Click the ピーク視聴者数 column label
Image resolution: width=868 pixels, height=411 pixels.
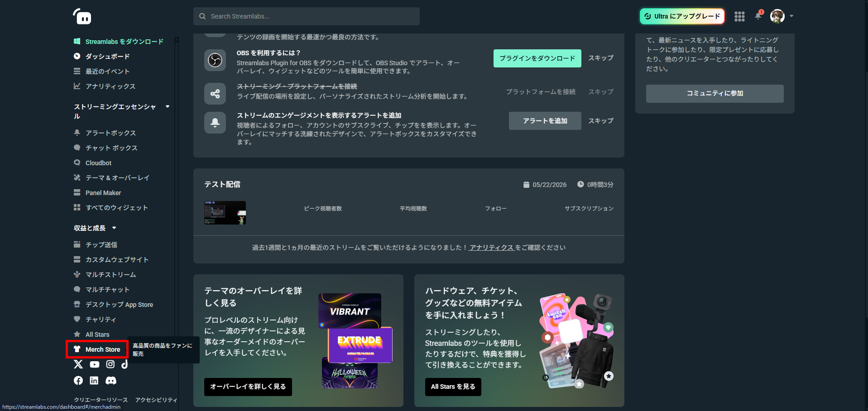[x=323, y=209]
